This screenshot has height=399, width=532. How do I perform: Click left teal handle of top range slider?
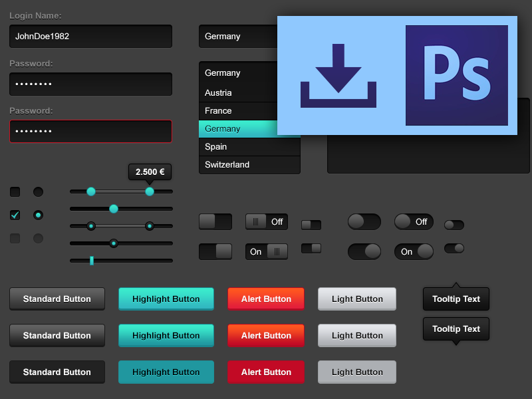91,192
